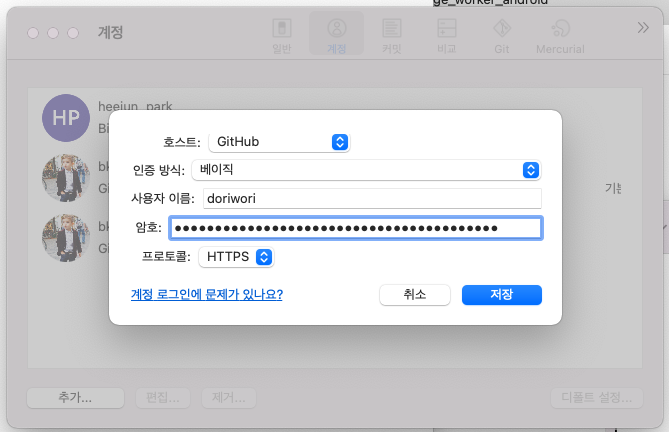669x432 pixels.
Task: Click the Git tab diamond icon
Action: (502, 28)
